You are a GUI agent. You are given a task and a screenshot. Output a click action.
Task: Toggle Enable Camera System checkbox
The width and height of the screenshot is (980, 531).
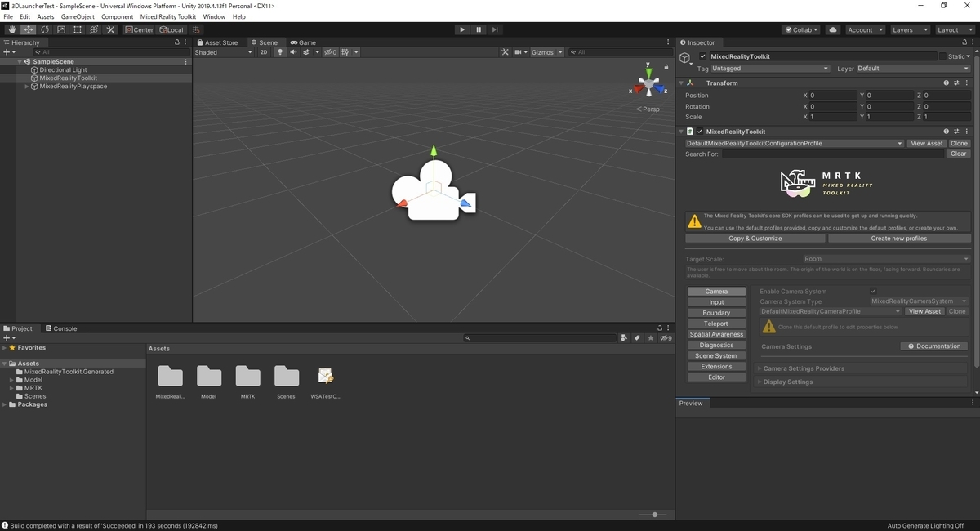point(873,291)
